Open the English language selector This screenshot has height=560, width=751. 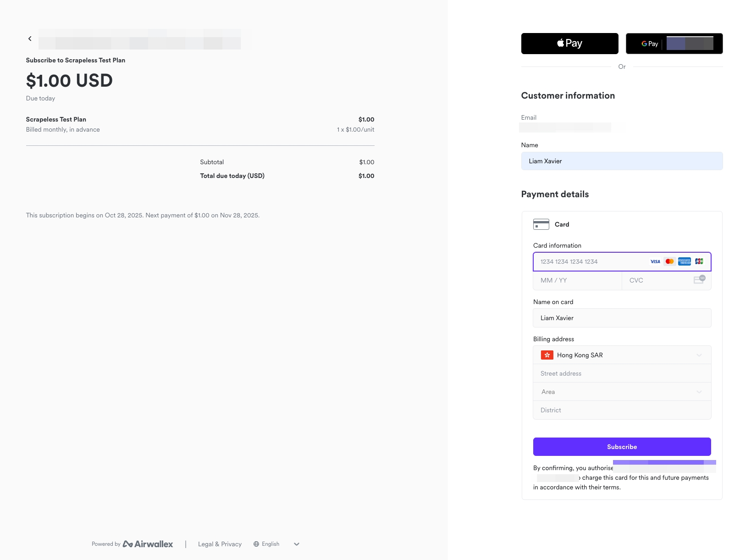pos(276,544)
